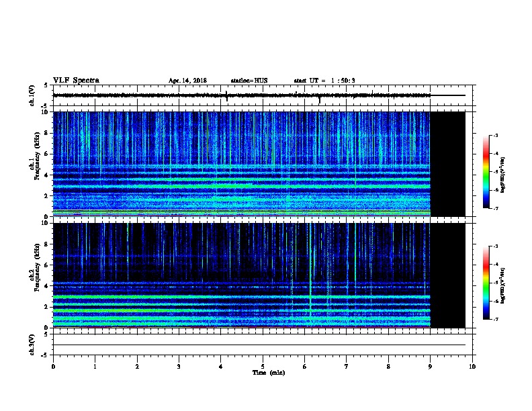Click the time axis tick label "9"
The width and height of the screenshot is (532, 411).
tap(430, 367)
